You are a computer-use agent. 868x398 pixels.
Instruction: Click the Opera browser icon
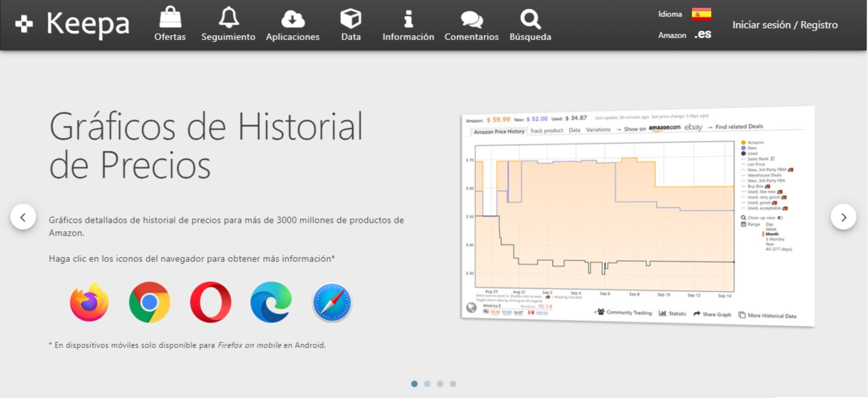point(210,302)
